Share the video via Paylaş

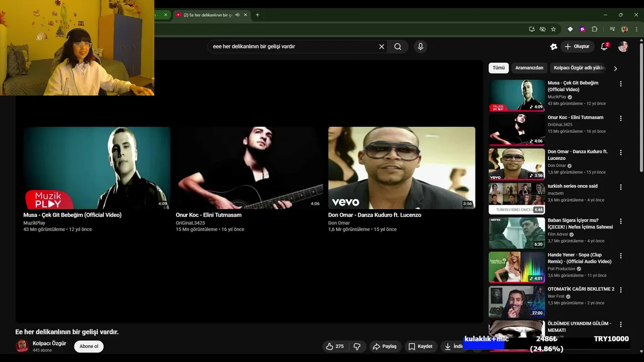coord(385,346)
